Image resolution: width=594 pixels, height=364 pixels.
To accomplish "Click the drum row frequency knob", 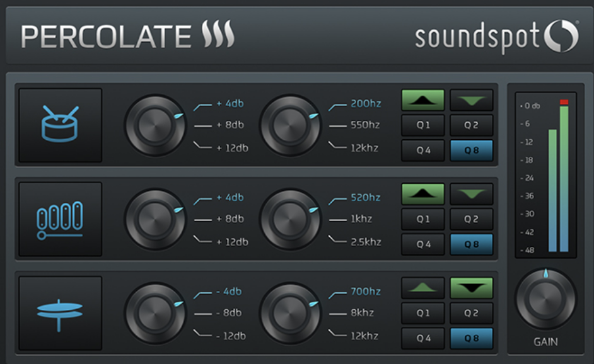I will 290,125.
